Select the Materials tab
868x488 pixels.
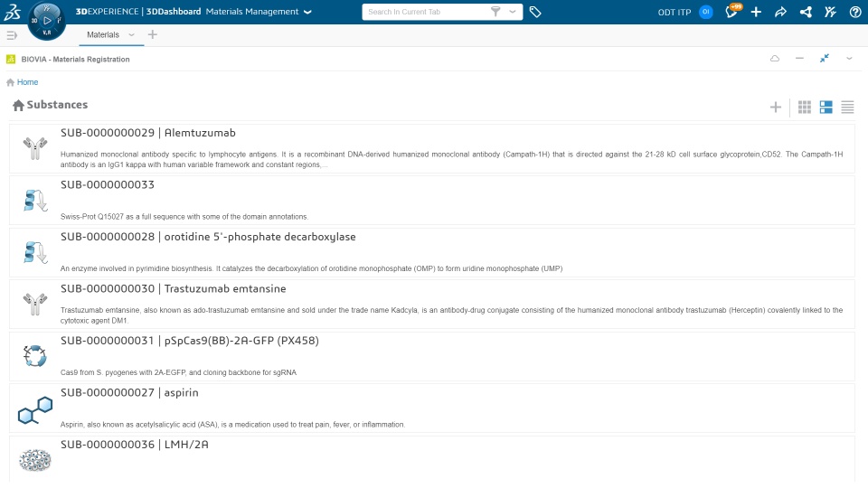tap(103, 34)
